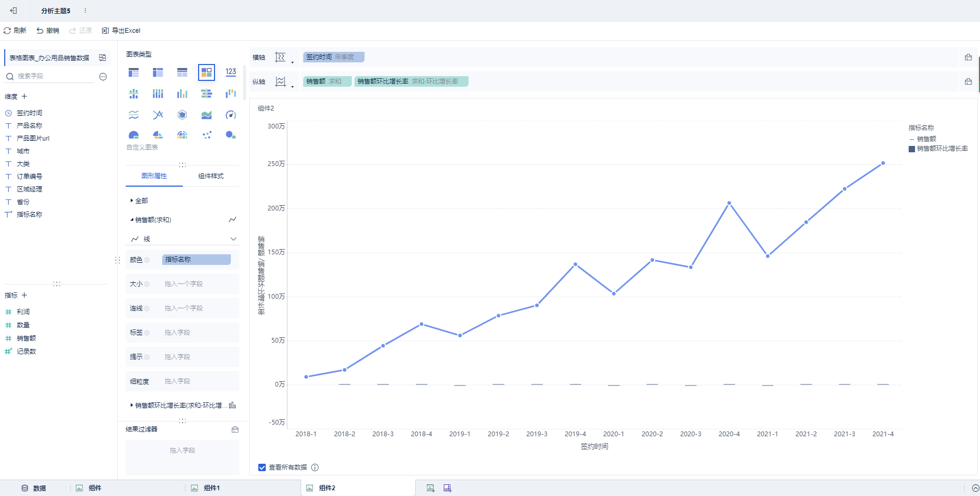Click the 导出Excel button
The width and height of the screenshot is (980, 496).
tap(122, 31)
